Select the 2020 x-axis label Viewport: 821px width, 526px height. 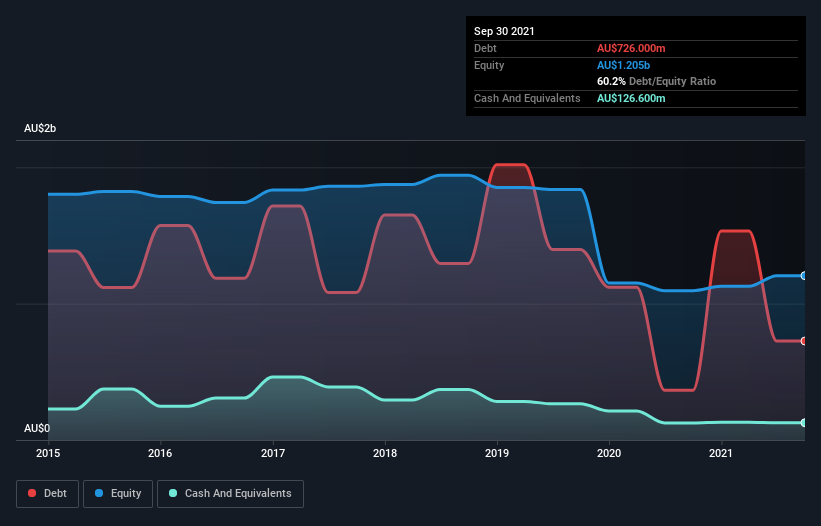click(609, 453)
